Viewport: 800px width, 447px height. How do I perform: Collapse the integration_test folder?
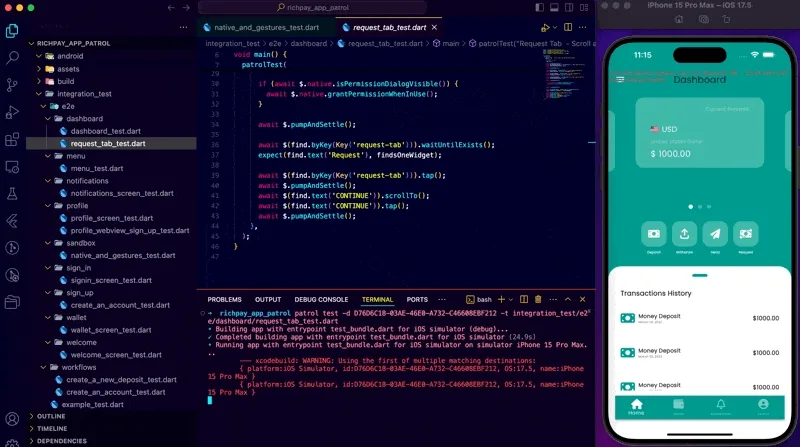coord(39,94)
